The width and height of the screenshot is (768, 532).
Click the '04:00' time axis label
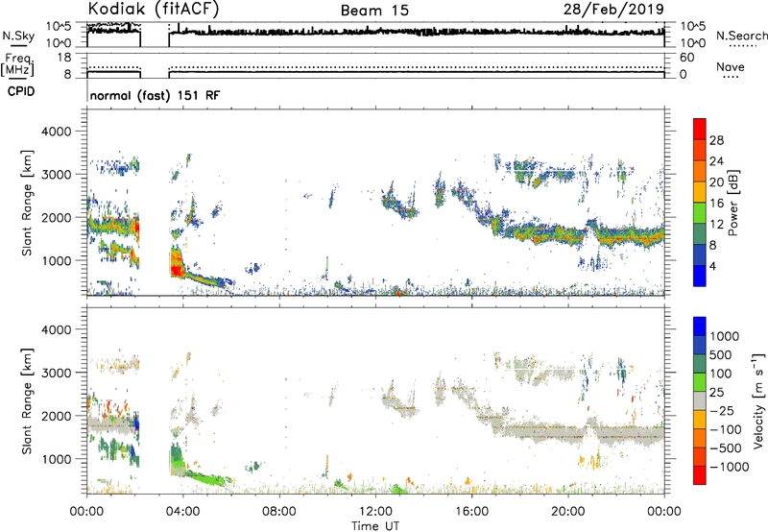coord(182,512)
